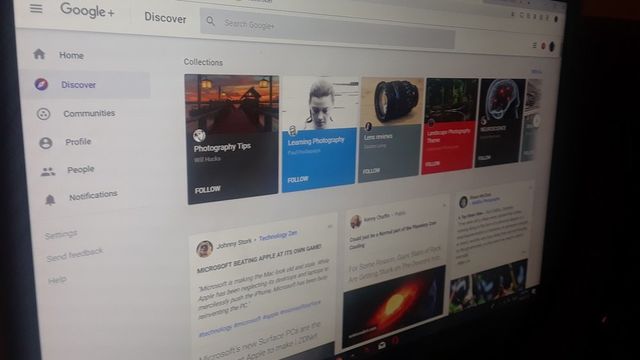Click the Communities circle icon
The width and height of the screenshot is (640, 360).
pyautogui.click(x=43, y=114)
